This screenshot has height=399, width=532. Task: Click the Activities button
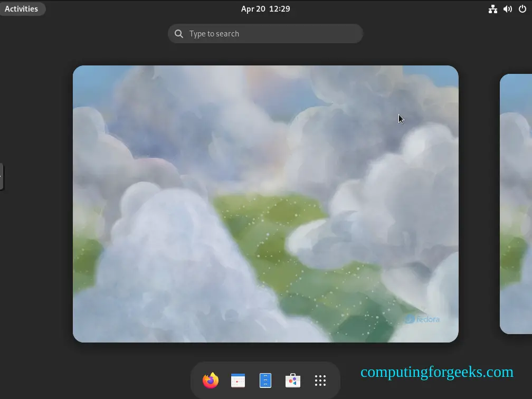click(21, 9)
